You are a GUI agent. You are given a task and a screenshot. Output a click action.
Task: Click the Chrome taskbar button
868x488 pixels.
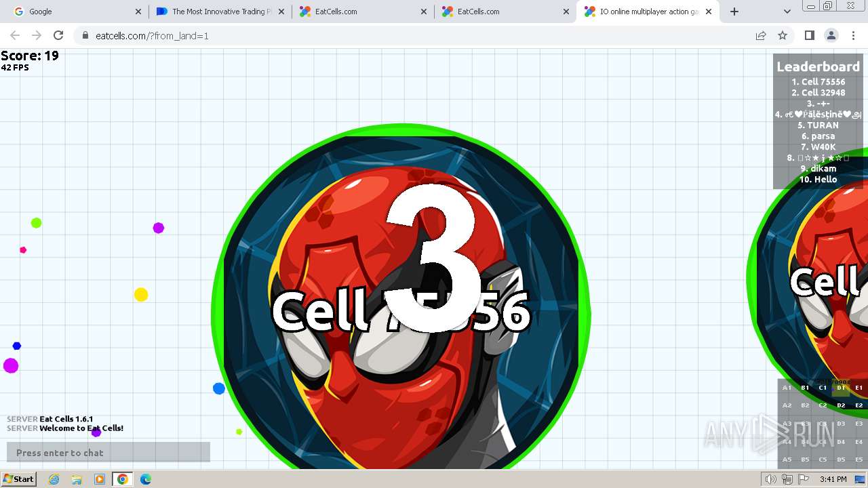(x=123, y=479)
